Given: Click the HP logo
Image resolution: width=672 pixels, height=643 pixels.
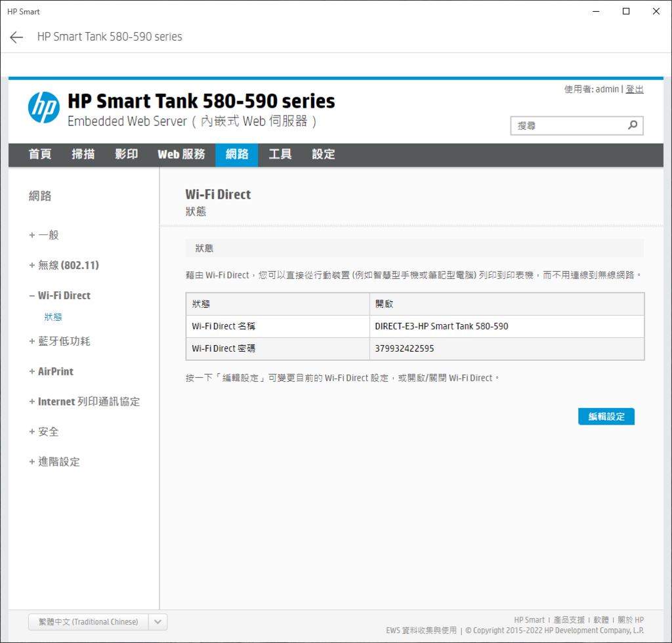Looking at the screenshot, I should tap(44, 108).
